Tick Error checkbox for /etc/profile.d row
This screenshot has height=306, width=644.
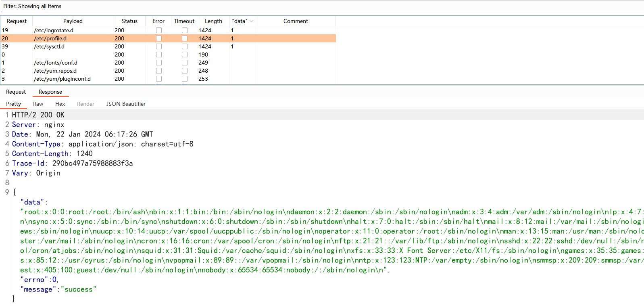(x=159, y=38)
